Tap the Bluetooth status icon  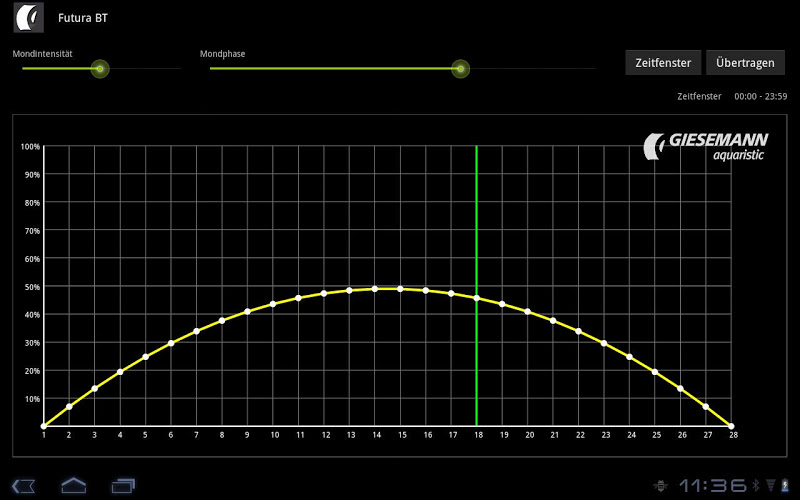[x=756, y=485]
